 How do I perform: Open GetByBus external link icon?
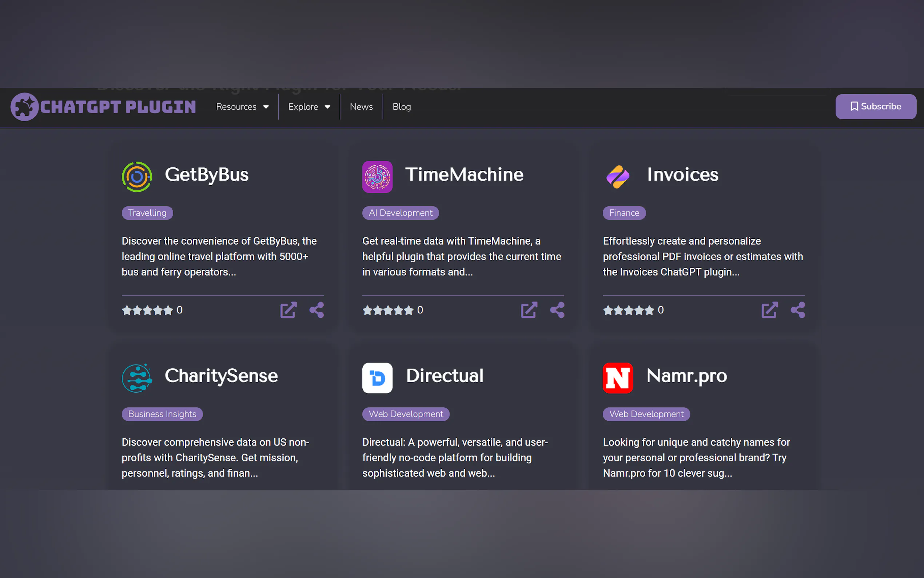288,310
